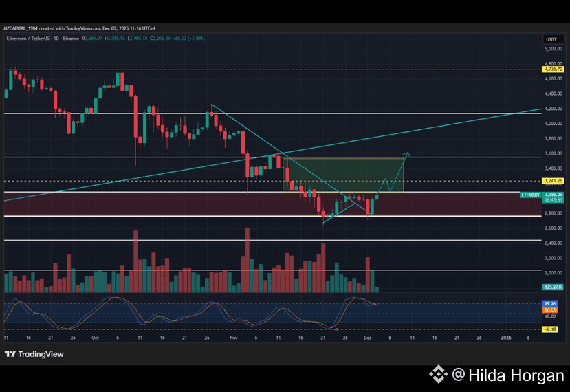
Task: Click the 2026 label on time axis
Action: 506,338
